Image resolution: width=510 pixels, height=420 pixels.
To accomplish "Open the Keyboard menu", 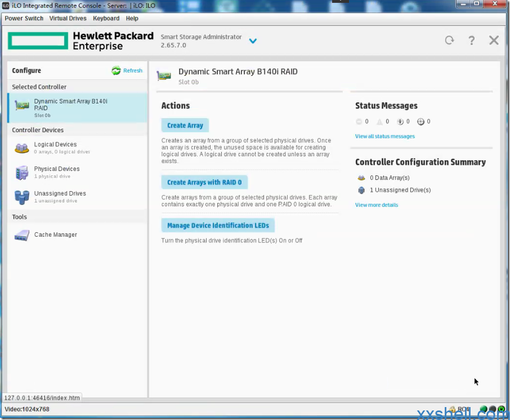I will [106, 19].
